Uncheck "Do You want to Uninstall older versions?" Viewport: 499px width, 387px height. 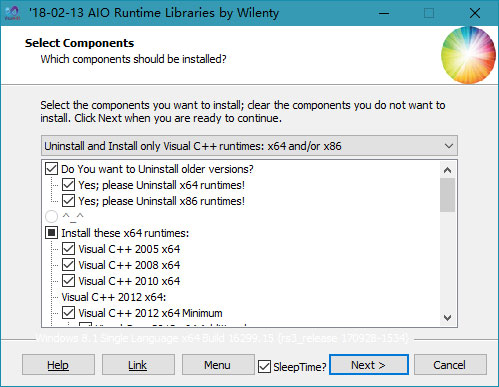pos(51,169)
